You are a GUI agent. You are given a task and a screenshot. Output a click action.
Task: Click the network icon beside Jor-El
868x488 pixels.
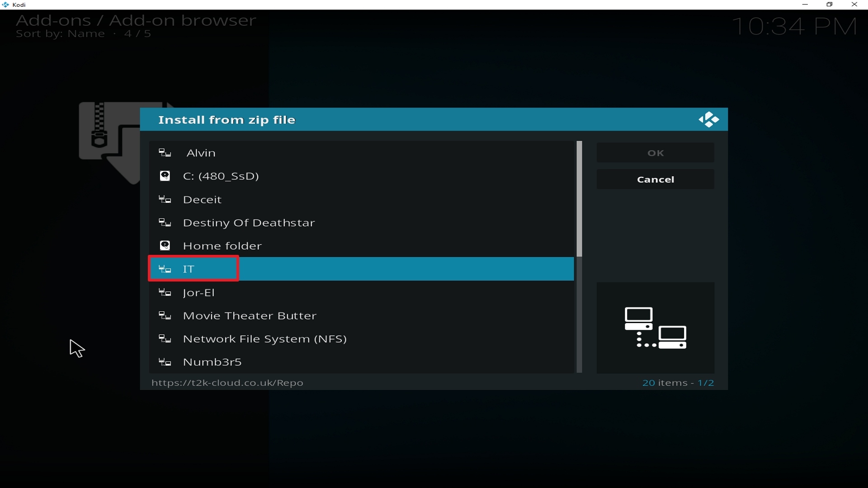pos(165,293)
